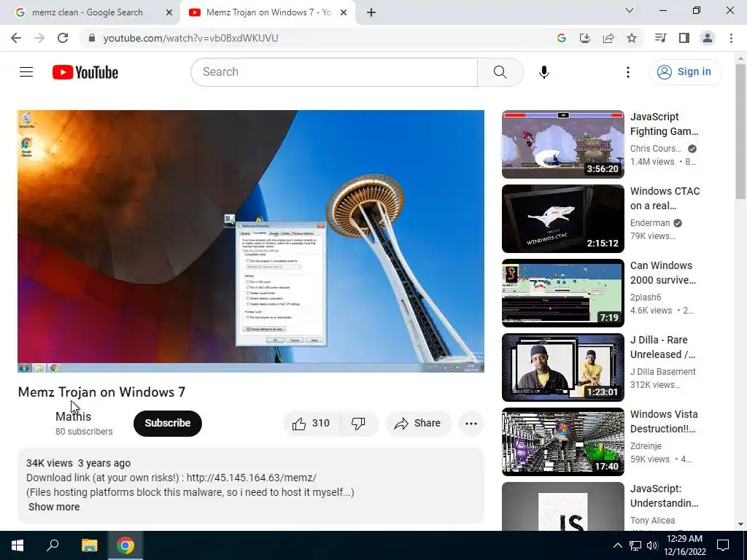Open Chrome media controls icon
The height and width of the screenshot is (560, 747).
[x=660, y=38]
